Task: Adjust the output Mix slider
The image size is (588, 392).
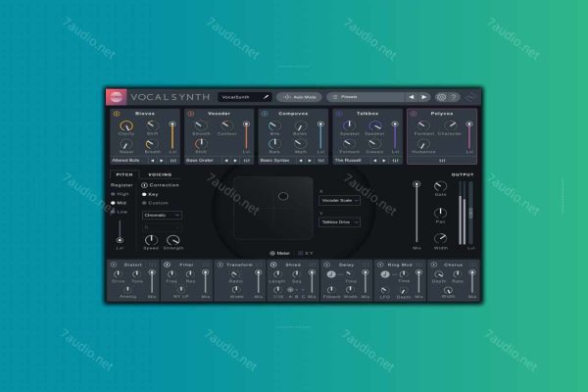Action: [x=416, y=213]
